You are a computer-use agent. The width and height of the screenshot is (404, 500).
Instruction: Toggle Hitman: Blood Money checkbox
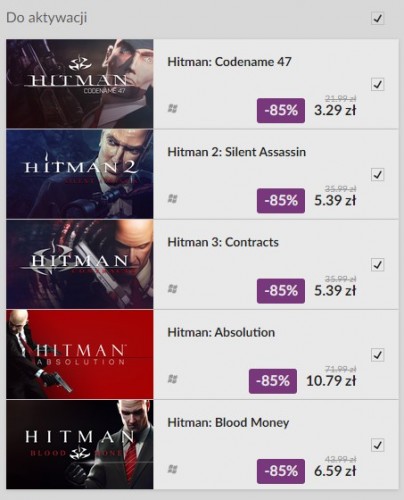tap(377, 445)
